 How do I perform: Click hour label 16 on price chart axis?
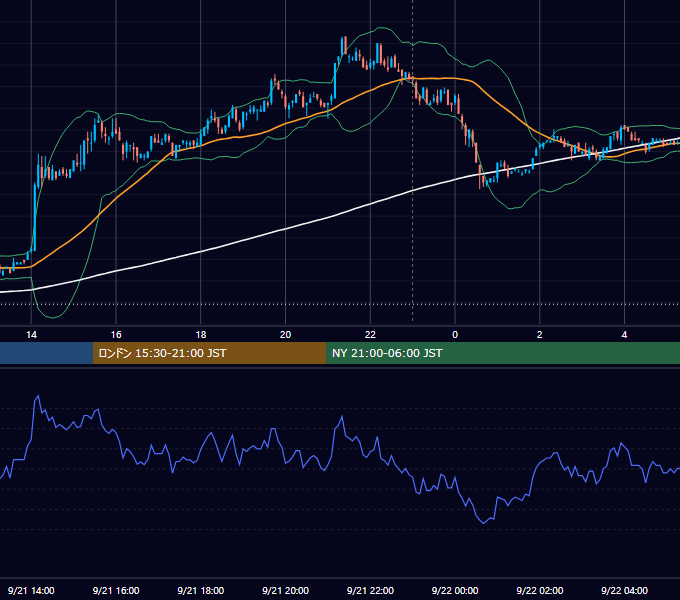pos(116,335)
